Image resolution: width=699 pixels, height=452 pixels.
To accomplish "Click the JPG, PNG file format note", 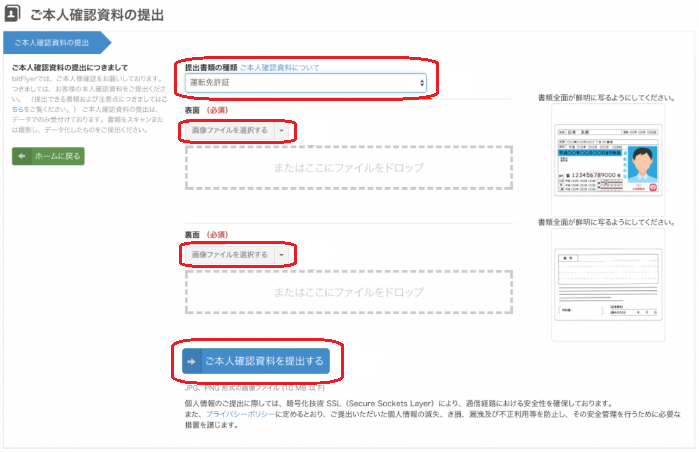I will (x=255, y=388).
